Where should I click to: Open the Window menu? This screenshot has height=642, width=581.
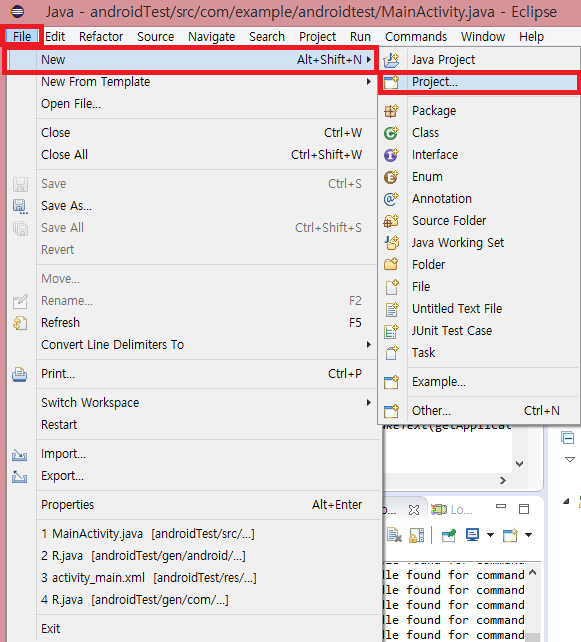483,37
